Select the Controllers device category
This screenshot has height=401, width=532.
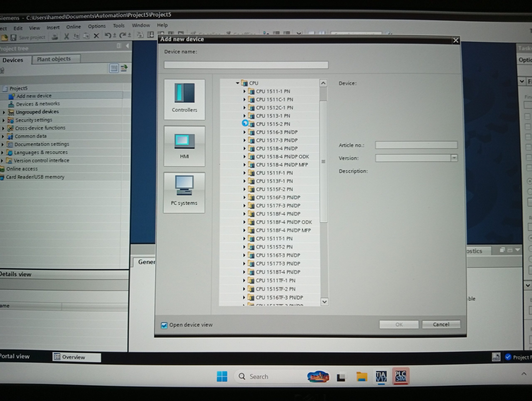tap(185, 99)
